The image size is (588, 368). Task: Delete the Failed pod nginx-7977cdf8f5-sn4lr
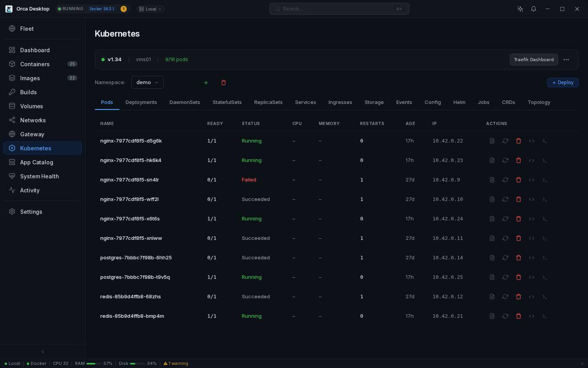click(x=518, y=180)
